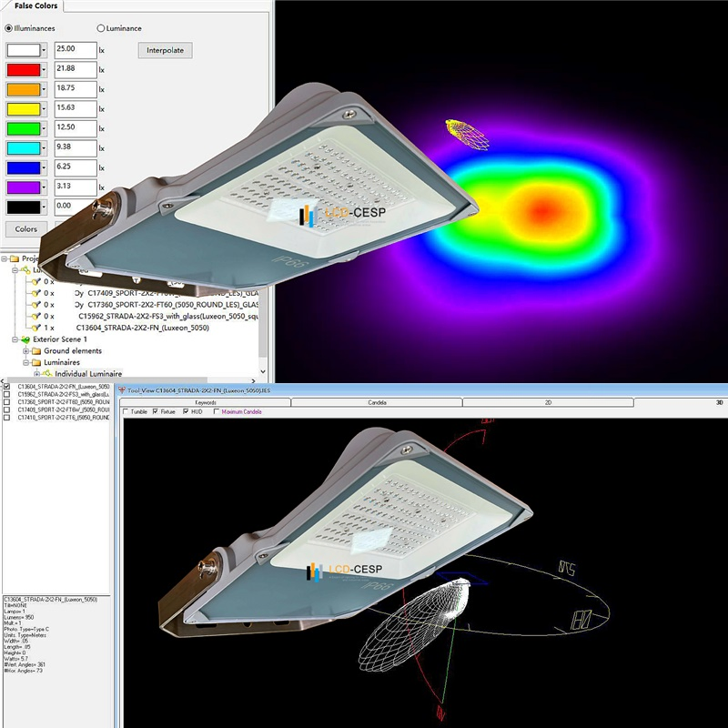Select the Illuminances radio button
Image resolution: width=728 pixels, height=728 pixels.
coord(10,29)
